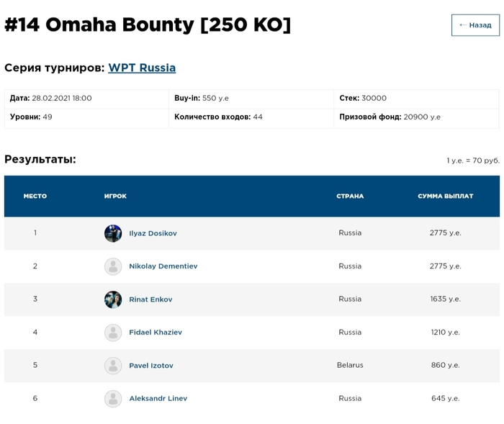Click the МЕСТО column header

click(x=35, y=196)
